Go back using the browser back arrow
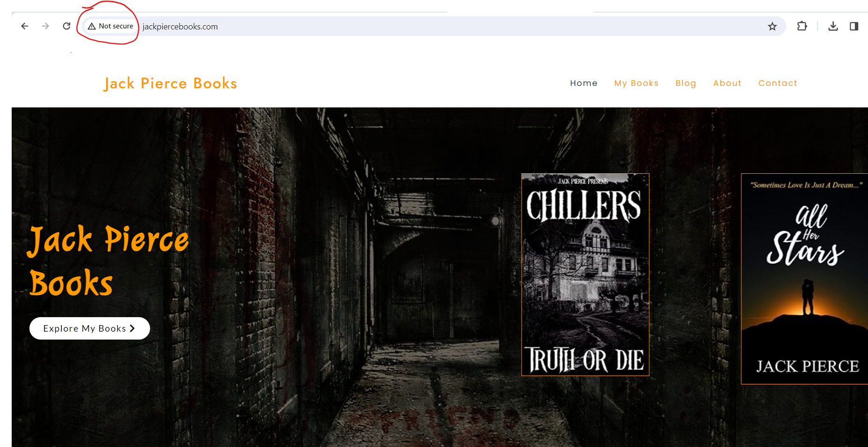 coord(25,26)
